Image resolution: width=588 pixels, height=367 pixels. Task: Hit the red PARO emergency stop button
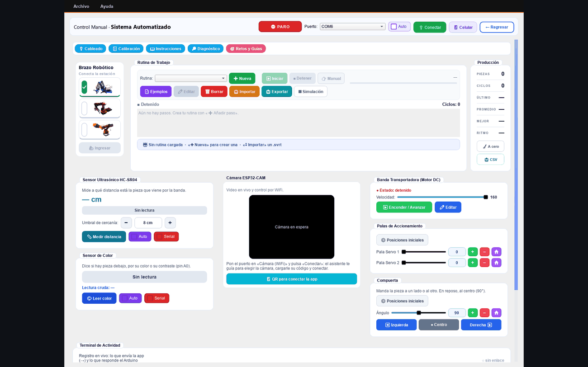[x=280, y=27]
